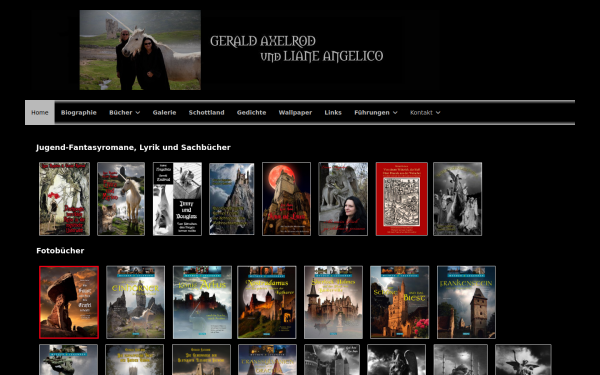Open the Einhörner photo book

click(135, 302)
